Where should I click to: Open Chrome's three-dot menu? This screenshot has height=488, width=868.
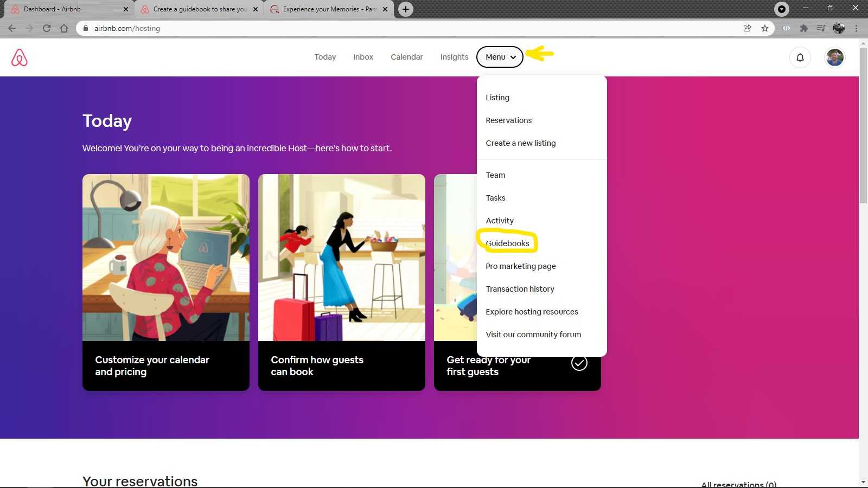(857, 28)
